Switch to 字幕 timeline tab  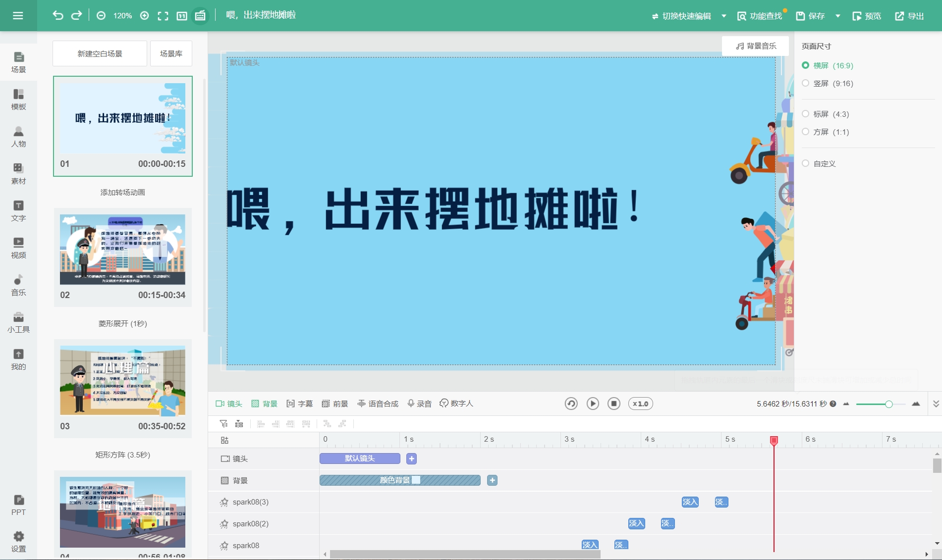(300, 404)
